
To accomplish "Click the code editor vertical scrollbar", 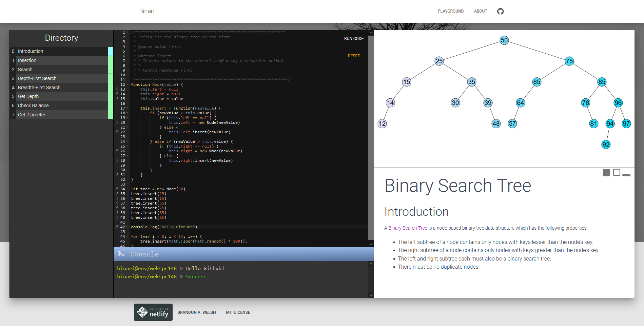I will point(371,136).
